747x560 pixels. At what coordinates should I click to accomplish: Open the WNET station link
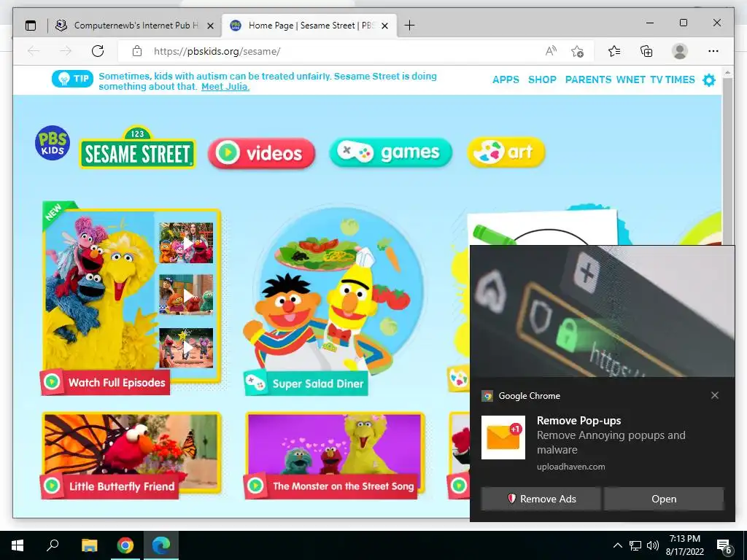click(631, 80)
